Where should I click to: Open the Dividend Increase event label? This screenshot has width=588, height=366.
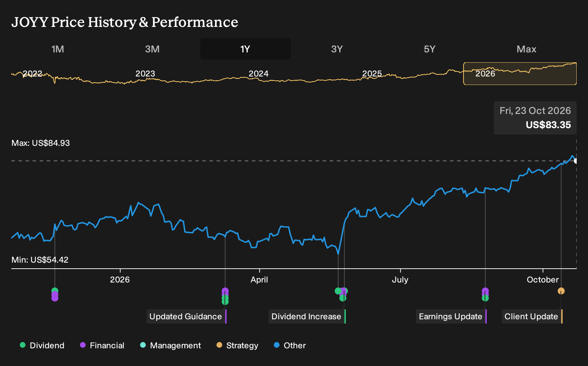pos(307,316)
